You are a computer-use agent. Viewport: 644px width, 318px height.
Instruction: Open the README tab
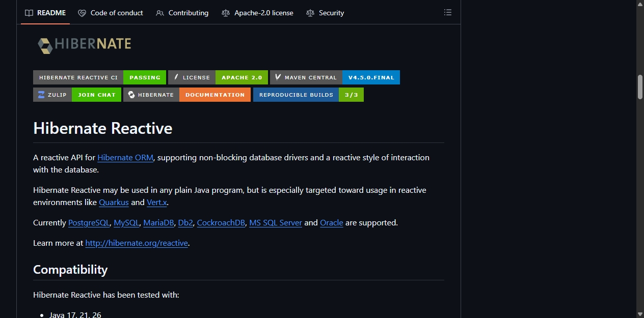pos(45,13)
